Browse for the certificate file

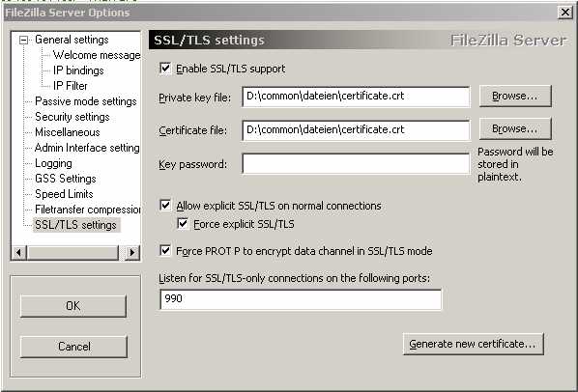click(x=515, y=128)
